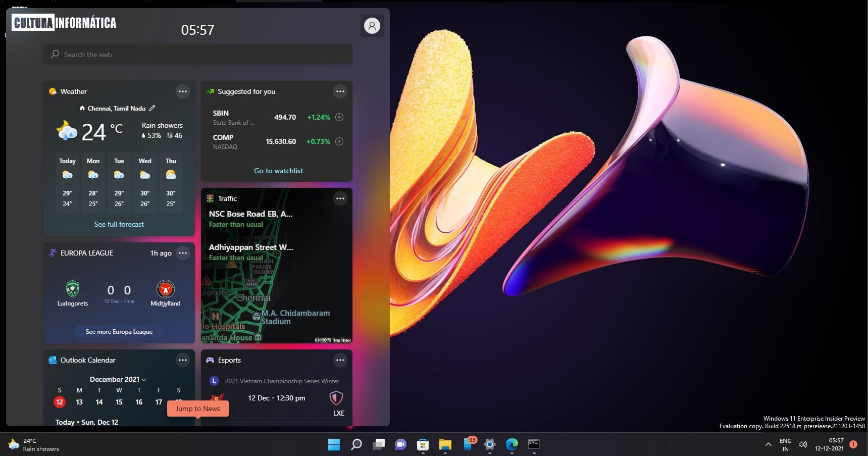Image resolution: width=868 pixels, height=456 pixels.
Task: Select Tue forecast column
Action: (119, 182)
